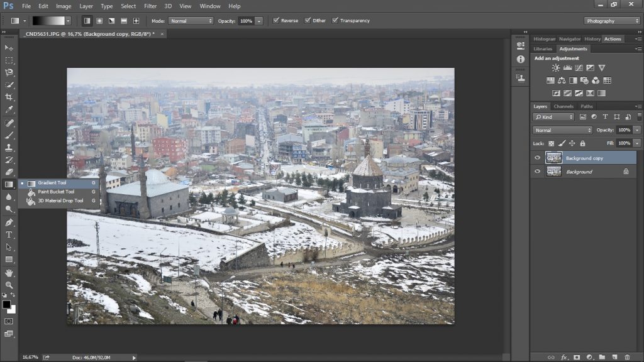
Task: Select the Type tool
Action: point(9,234)
